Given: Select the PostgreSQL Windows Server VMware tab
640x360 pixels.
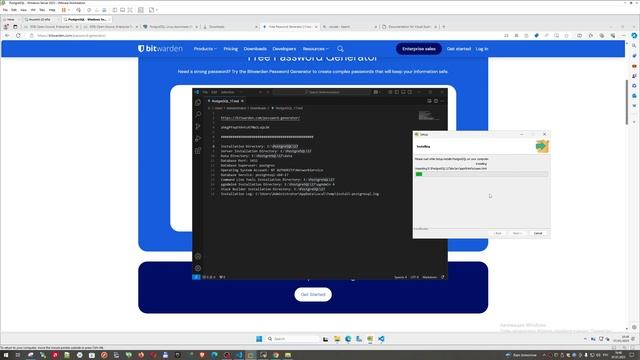Looking at the screenshot, I should pos(87,19).
